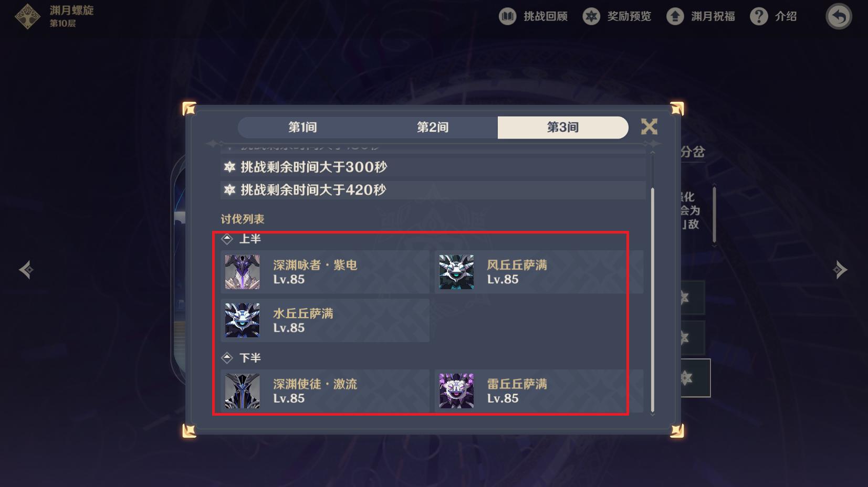Select the 深渊咏者·紫电 enemy portrait
This screenshot has width=868, height=487.
point(243,272)
